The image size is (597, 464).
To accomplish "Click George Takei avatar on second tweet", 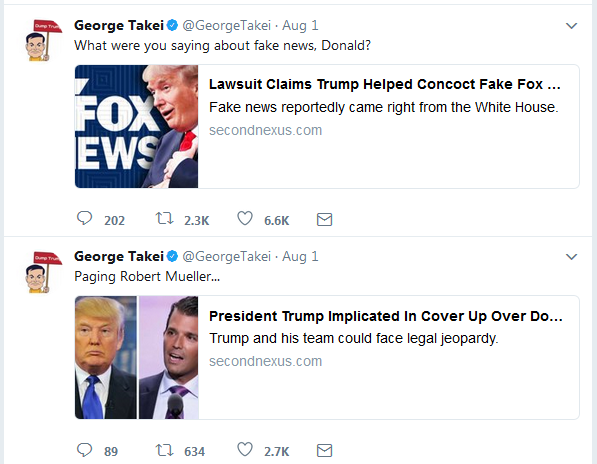I will click(x=43, y=272).
